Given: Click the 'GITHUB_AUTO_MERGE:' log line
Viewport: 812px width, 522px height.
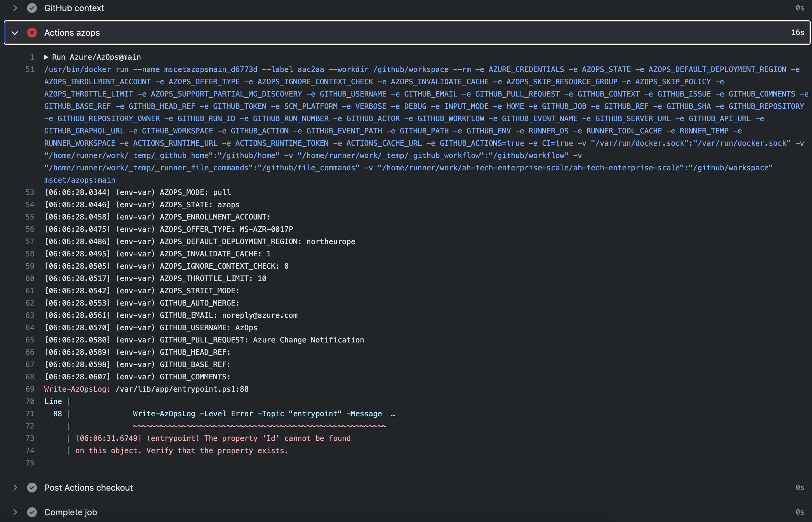Looking at the screenshot, I should coord(142,303).
